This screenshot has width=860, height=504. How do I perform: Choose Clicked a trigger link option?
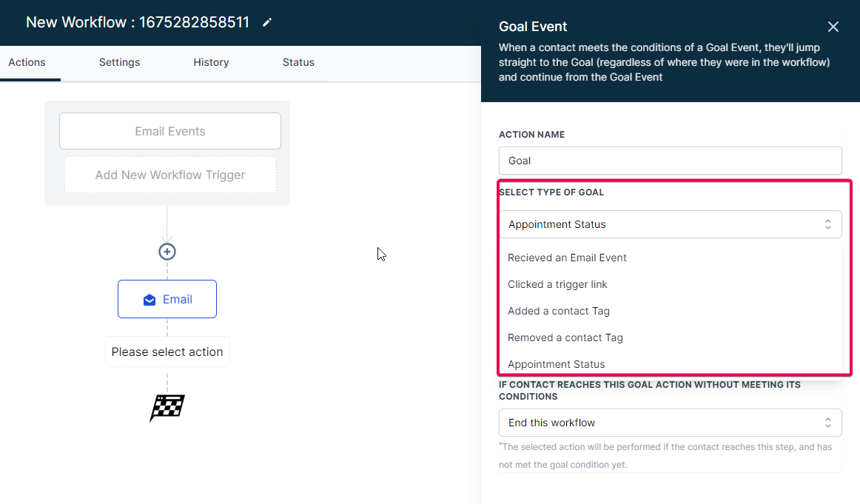click(x=557, y=285)
